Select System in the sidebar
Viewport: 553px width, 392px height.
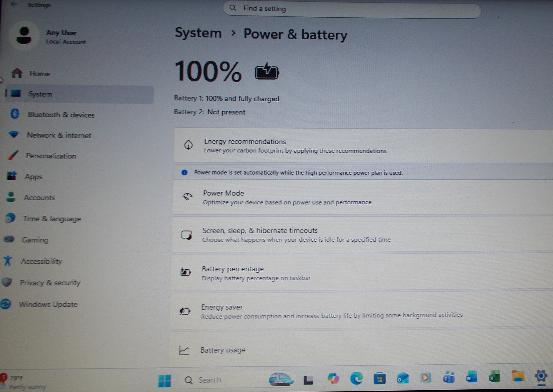(79, 94)
